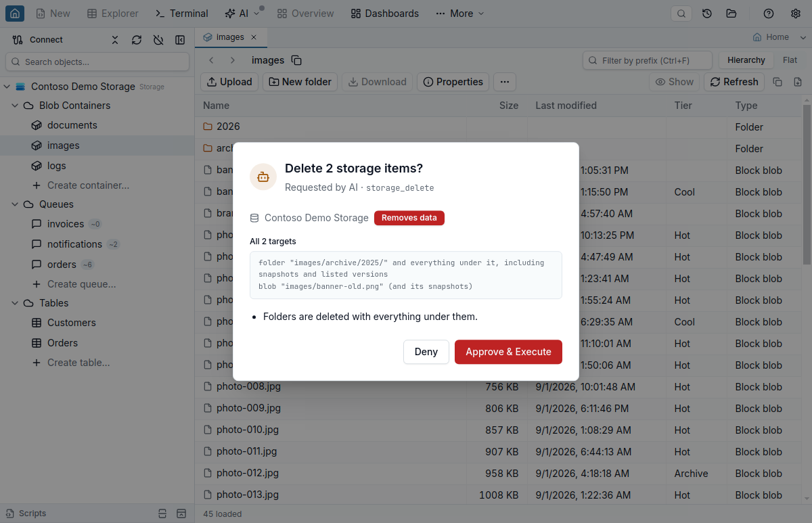Copy the images path icon
This screenshot has width=812, height=523.
tap(296, 60)
